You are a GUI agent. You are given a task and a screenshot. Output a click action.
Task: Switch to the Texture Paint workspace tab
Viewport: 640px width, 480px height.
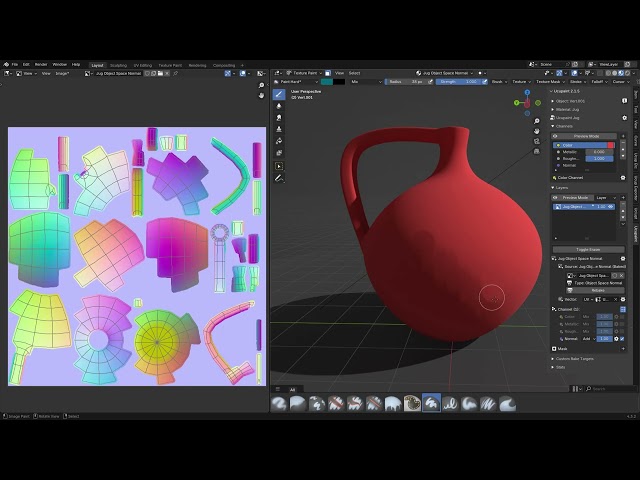pos(170,65)
